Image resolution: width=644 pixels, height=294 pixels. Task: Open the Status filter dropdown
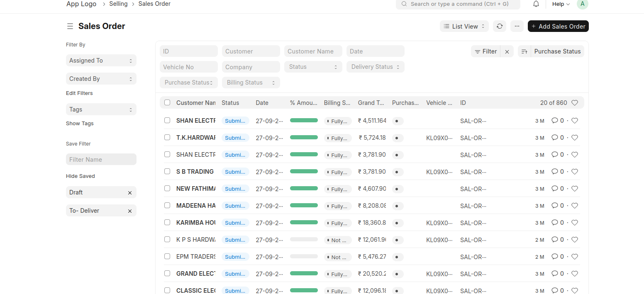(313, 67)
